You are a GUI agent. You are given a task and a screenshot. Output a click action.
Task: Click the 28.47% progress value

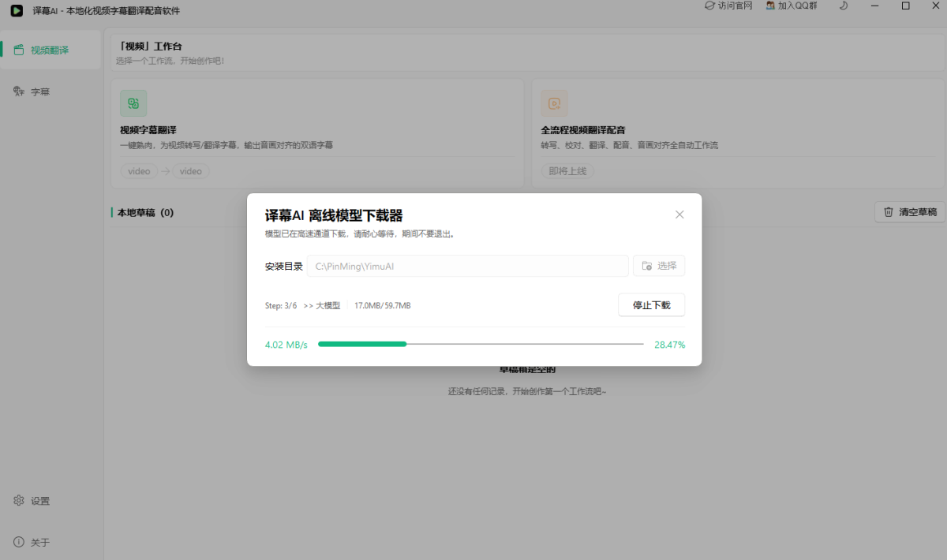point(670,345)
